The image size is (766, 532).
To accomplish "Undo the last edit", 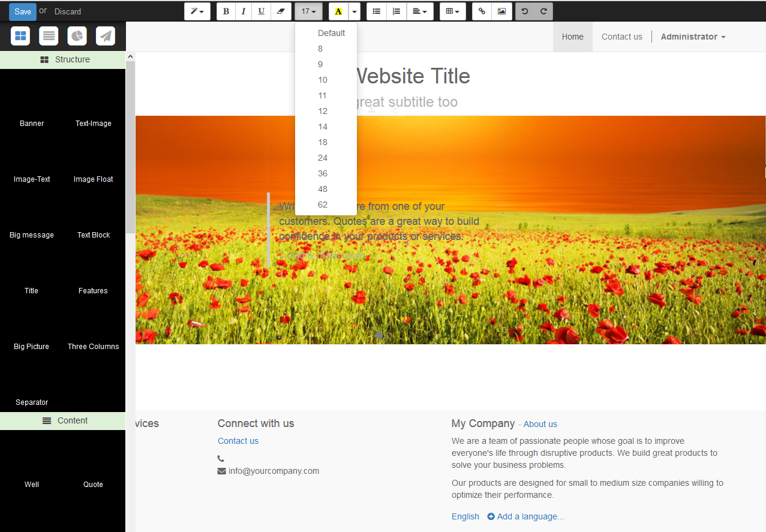I will click(x=525, y=11).
